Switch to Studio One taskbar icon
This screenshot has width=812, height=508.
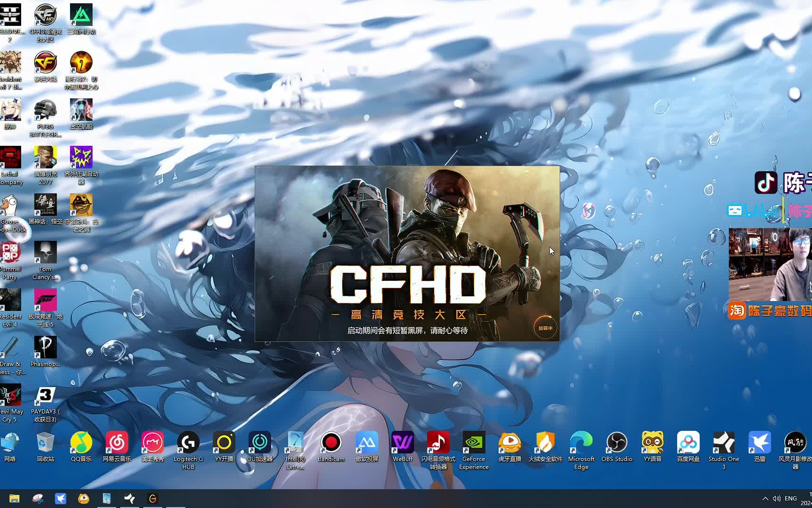click(x=130, y=499)
